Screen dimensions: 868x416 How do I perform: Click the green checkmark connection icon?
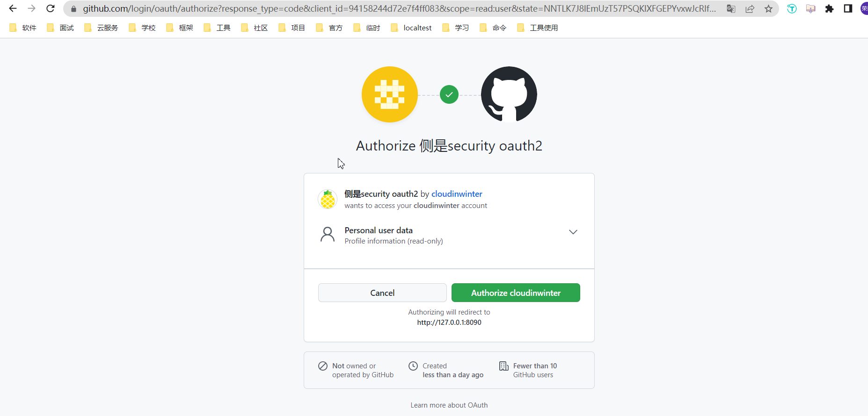coord(449,94)
